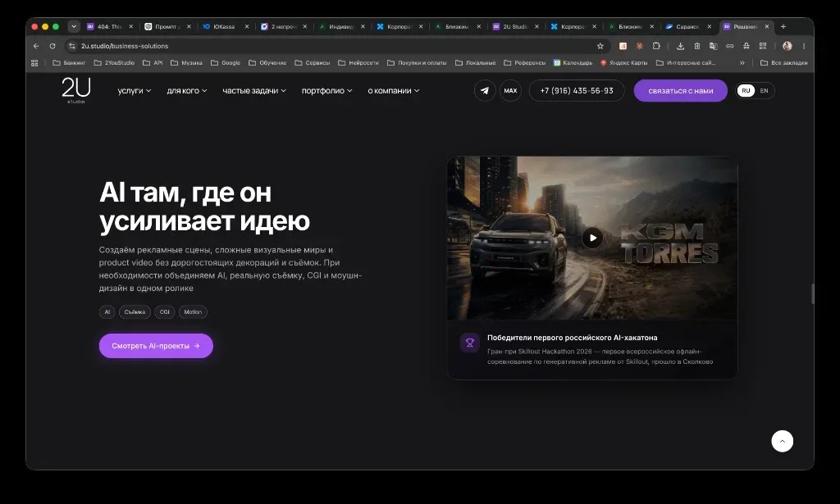Open the translate extension icon
The width and height of the screenshot is (840, 504).
(x=713, y=46)
